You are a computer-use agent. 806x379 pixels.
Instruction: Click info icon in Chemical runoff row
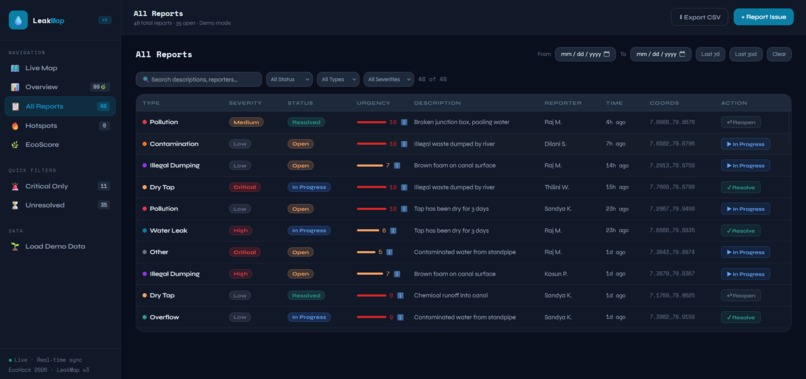400,296
